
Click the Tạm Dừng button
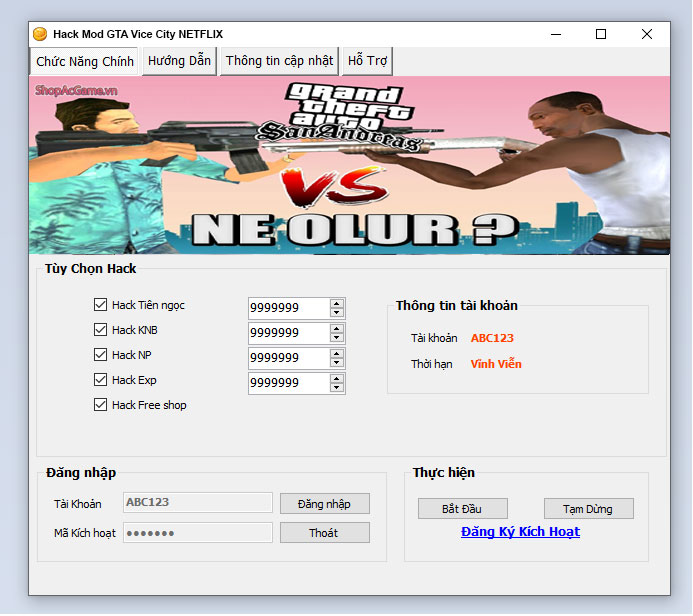pyautogui.click(x=588, y=509)
